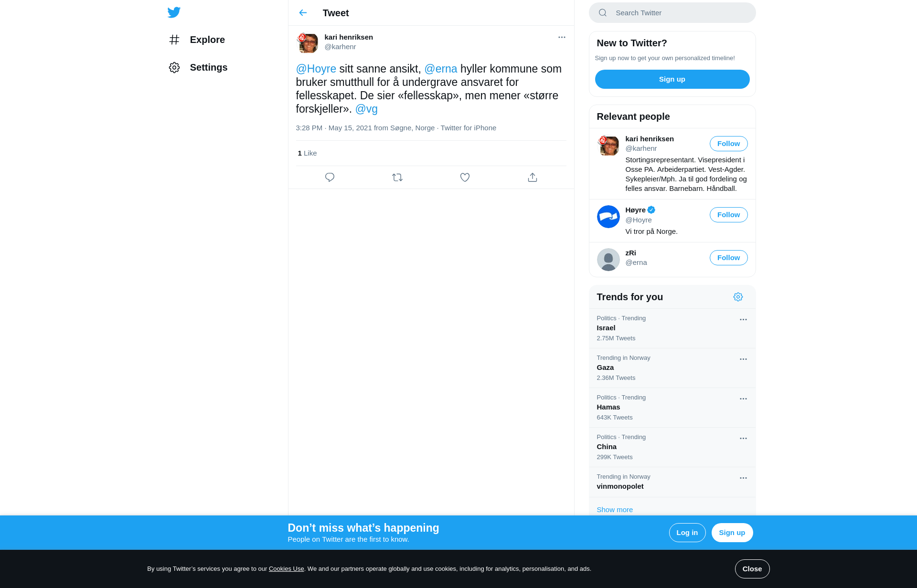Go back using the arrow icon

coord(303,13)
